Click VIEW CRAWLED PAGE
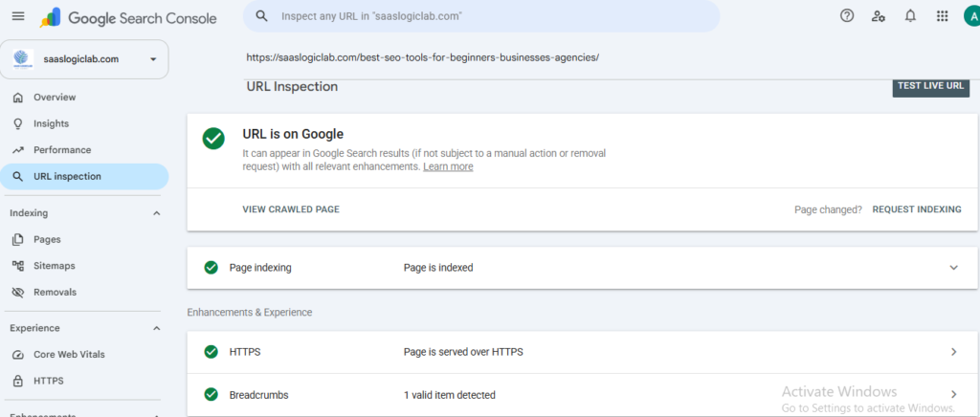The width and height of the screenshot is (980, 417). point(291,209)
